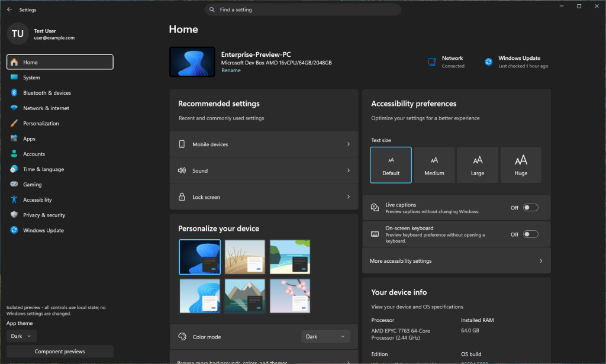Minimize the Settings window
The image size is (606, 364).
point(562,6)
